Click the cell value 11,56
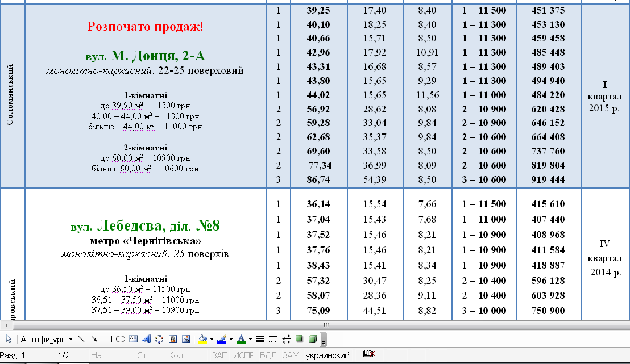This screenshot has height=364, width=630. tap(427, 95)
